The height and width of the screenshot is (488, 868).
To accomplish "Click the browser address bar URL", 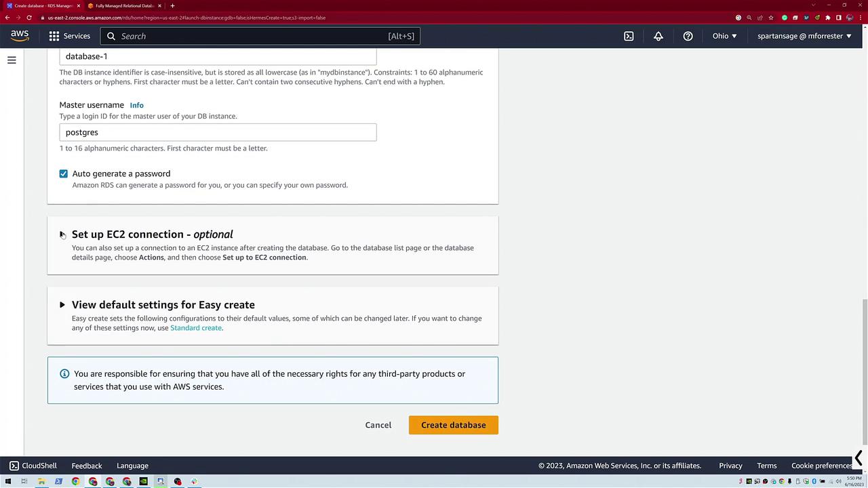I will pyautogui.click(x=186, y=18).
